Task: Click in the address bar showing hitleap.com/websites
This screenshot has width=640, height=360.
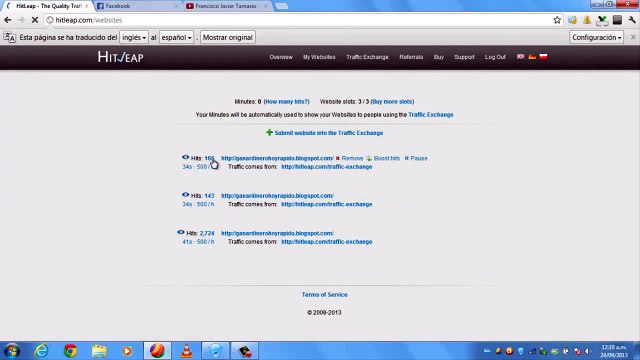Action: [302, 20]
